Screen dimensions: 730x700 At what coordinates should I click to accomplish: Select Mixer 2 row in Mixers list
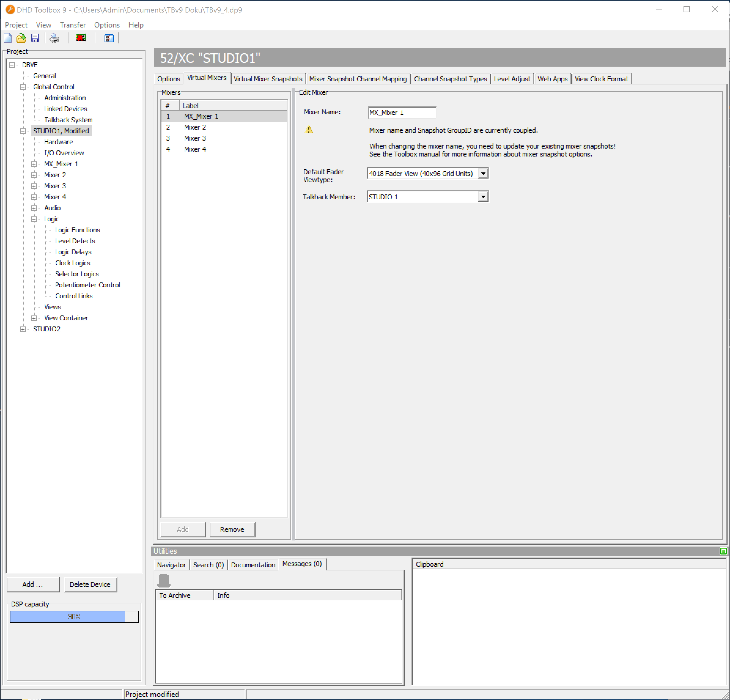224,127
